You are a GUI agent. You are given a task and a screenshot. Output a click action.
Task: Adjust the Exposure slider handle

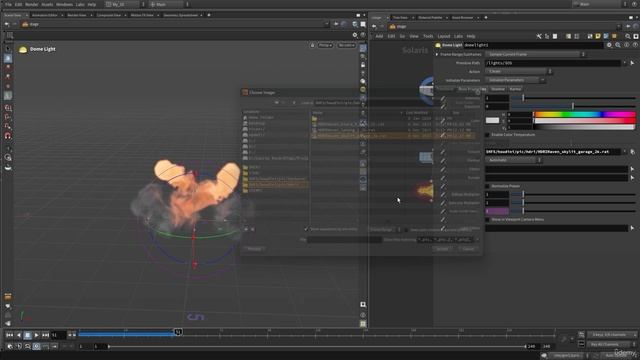573,106
